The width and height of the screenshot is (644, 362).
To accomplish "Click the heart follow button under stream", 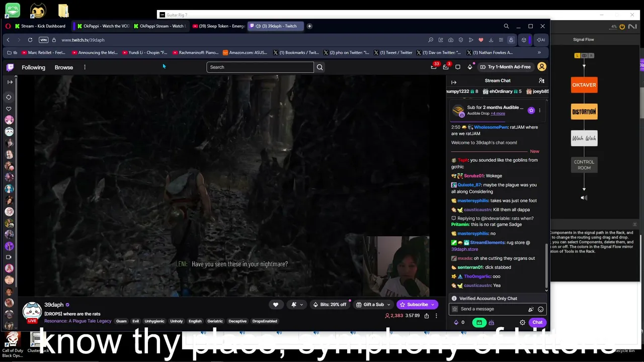I will (x=275, y=304).
